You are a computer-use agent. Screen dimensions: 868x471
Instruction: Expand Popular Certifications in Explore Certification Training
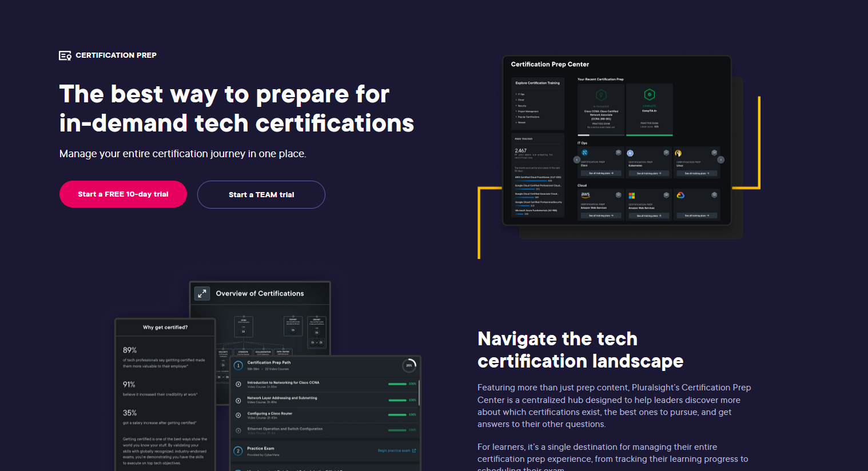tap(527, 117)
